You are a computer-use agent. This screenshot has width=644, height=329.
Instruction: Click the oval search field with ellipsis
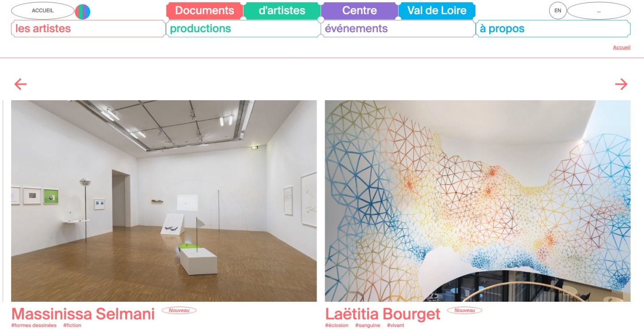click(x=599, y=11)
